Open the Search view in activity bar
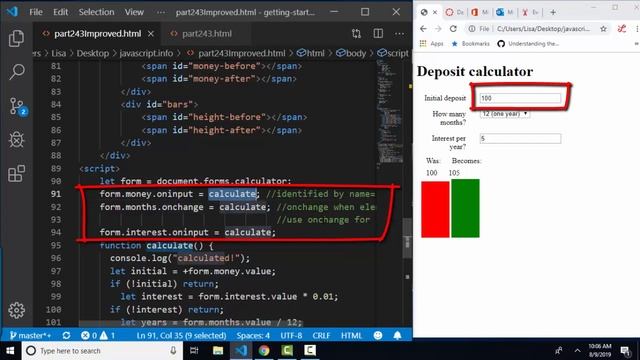 (16, 72)
